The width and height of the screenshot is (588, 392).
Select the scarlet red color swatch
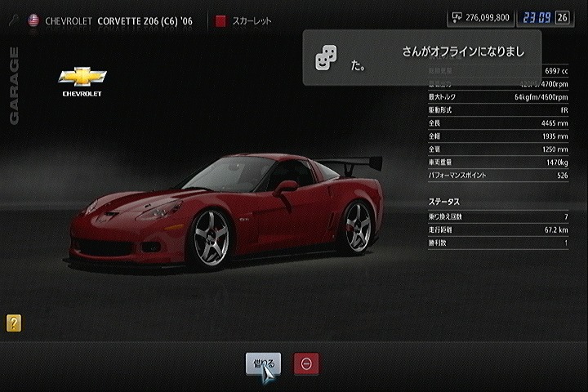pos(220,20)
